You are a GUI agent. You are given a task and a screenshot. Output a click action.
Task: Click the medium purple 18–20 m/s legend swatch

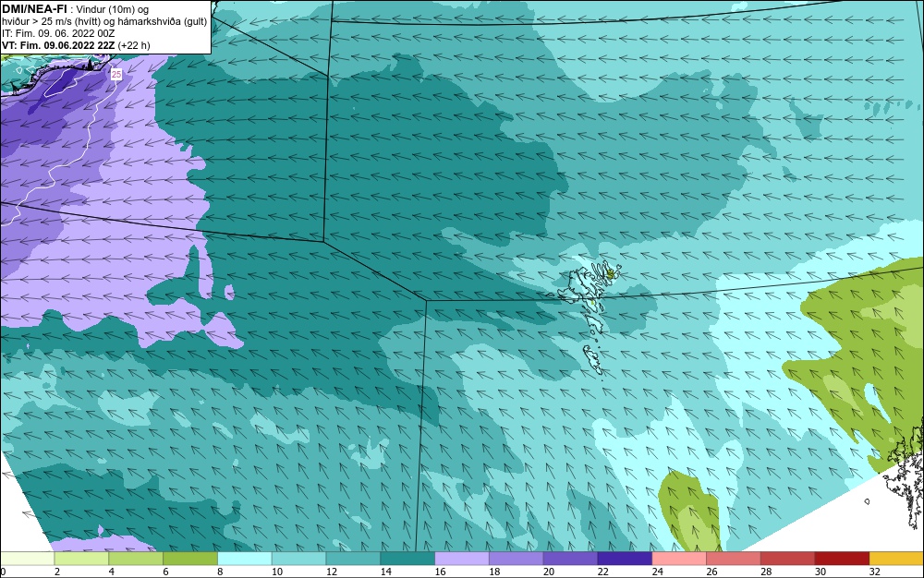tap(517, 559)
